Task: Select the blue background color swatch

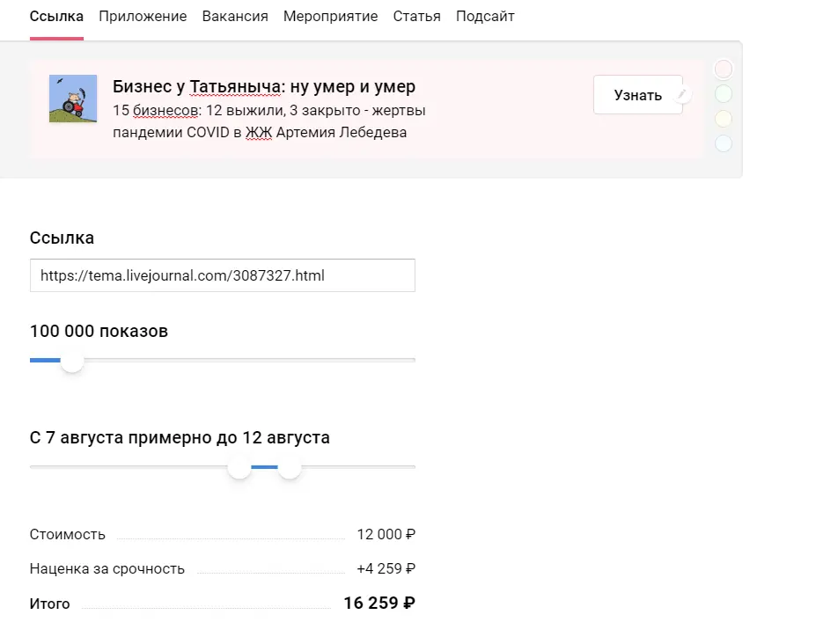Action: point(723,143)
